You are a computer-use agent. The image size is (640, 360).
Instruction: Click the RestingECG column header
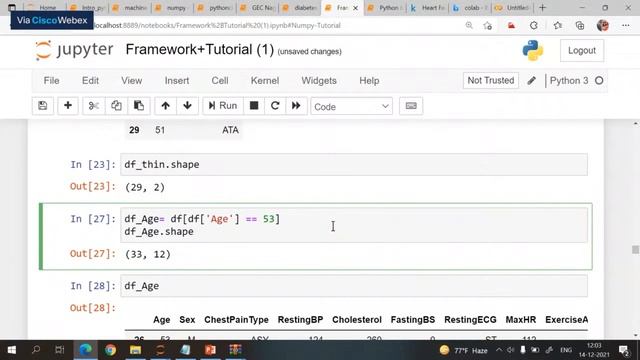click(x=470, y=320)
